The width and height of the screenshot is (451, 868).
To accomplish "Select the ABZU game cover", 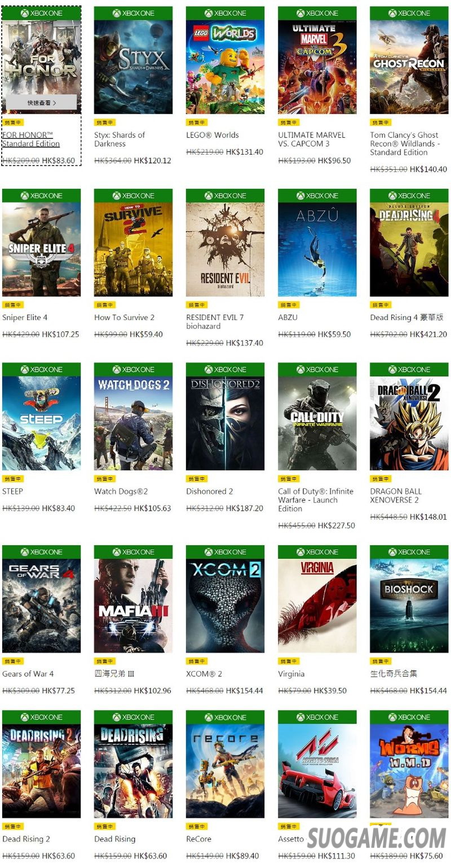I will pyautogui.click(x=317, y=249).
